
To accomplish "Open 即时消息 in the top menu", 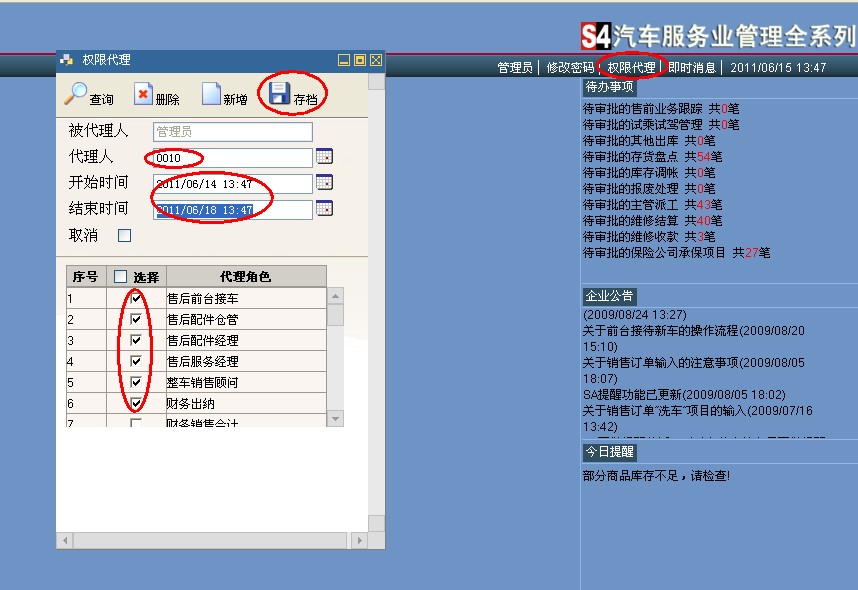I will click(692, 68).
